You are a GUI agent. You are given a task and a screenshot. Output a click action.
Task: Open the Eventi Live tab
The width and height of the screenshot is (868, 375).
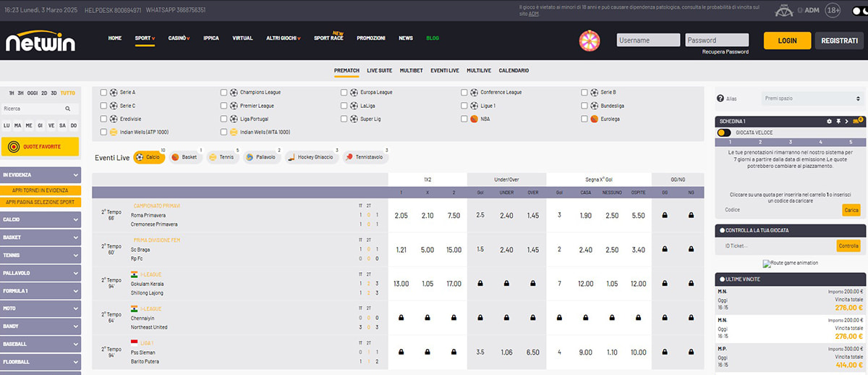point(445,70)
